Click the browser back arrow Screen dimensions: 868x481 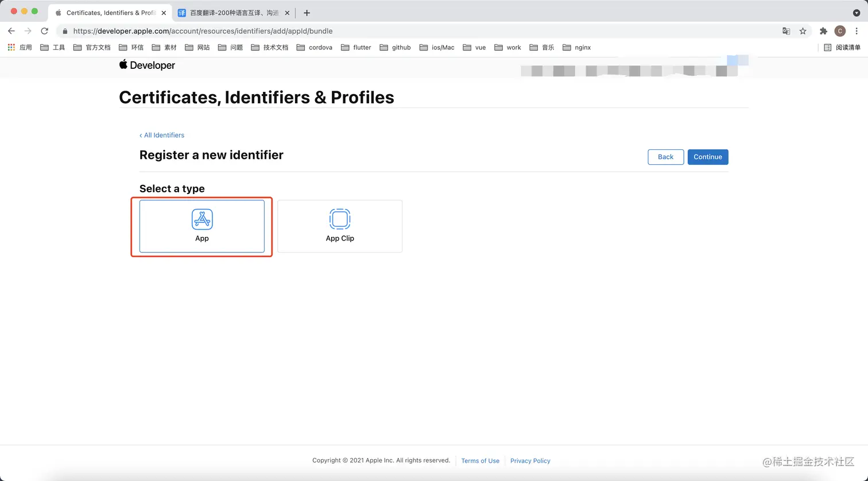click(11, 31)
